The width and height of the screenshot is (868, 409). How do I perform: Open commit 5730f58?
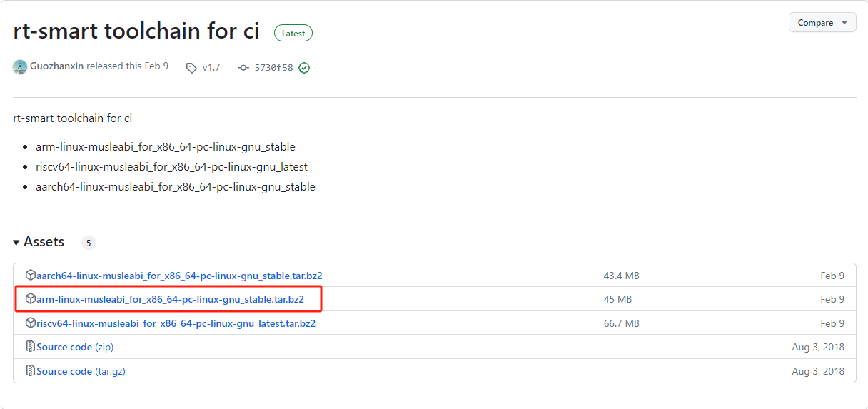pyautogui.click(x=273, y=68)
